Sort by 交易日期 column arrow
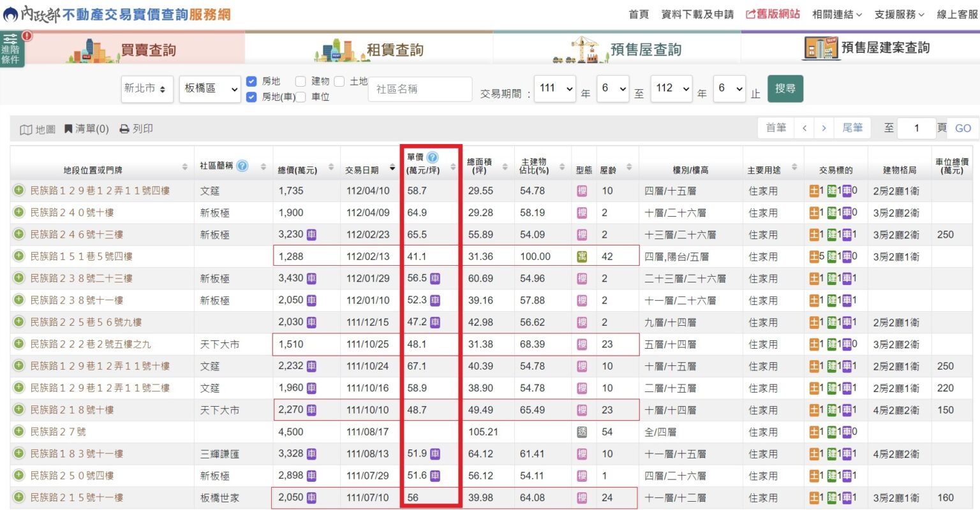The width and height of the screenshot is (980, 510). pyautogui.click(x=392, y=168)
